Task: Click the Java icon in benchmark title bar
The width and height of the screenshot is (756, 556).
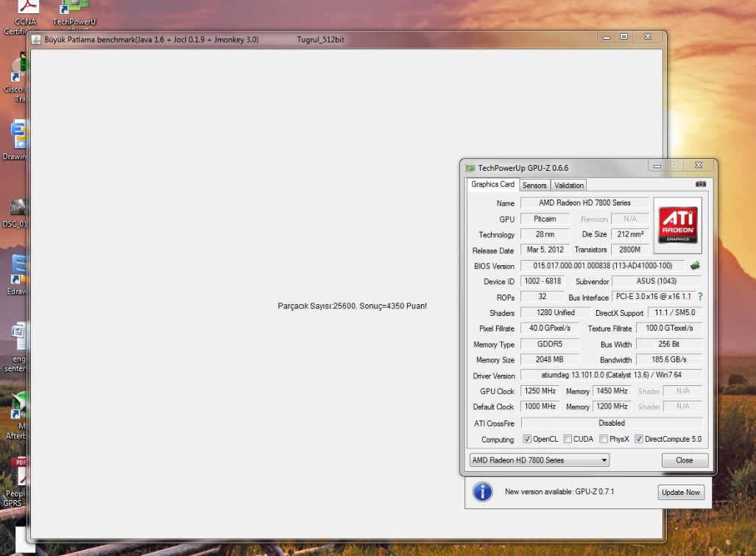Action: click(36, 40)
